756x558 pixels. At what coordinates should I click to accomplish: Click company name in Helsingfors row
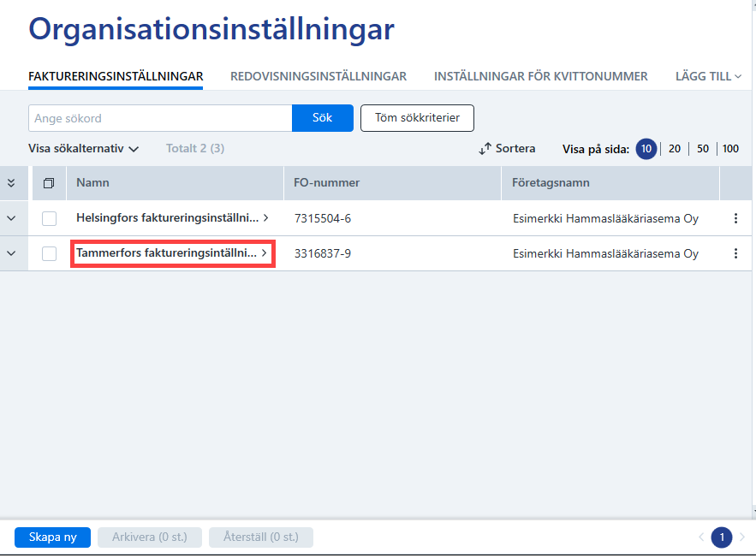[x=605, y=218]
